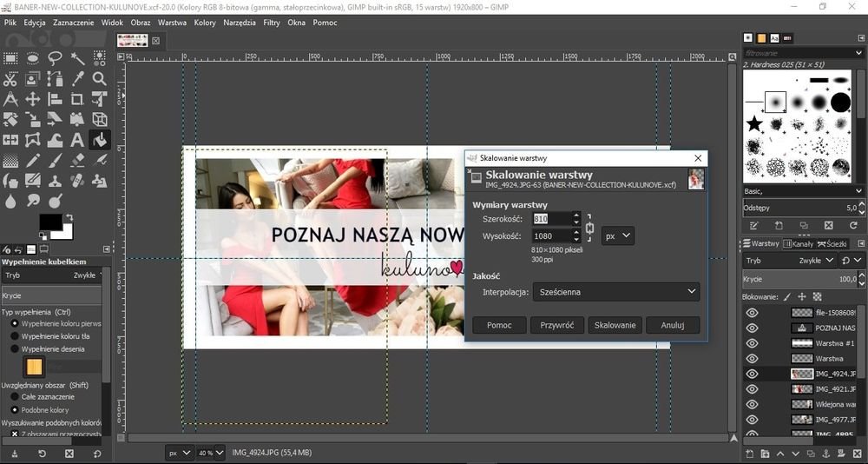Pick the Fuzzy Select magic wand tool
The width and height of the screenshot is (868, 464).
pos(77,58)
